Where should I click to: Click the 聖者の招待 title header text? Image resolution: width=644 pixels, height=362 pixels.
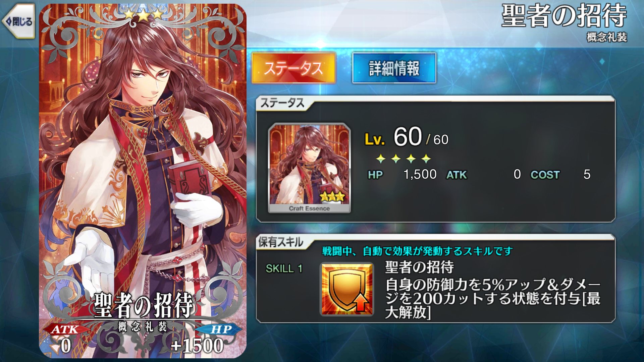click(564, 15)
